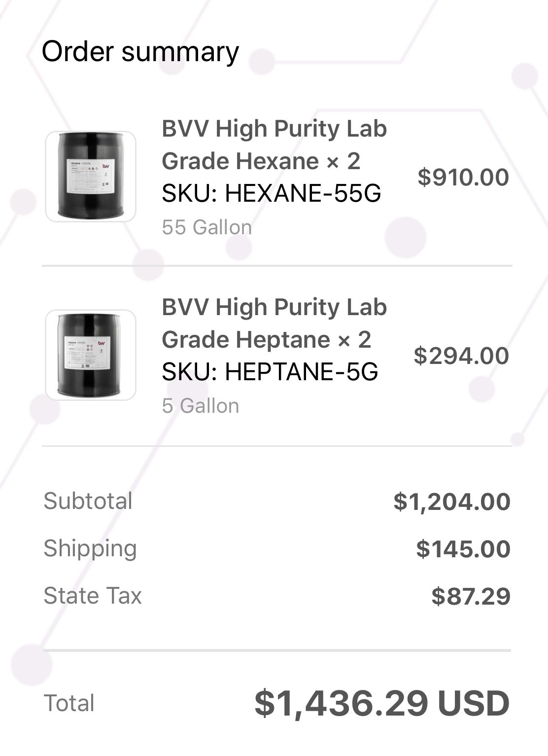Click the × 2 quantity beside Heptane

click(354, 340)
